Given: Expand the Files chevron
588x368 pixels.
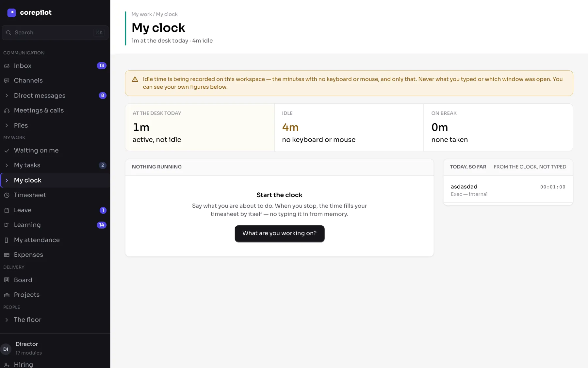Looking at the screenshot, I should (7, 125).
